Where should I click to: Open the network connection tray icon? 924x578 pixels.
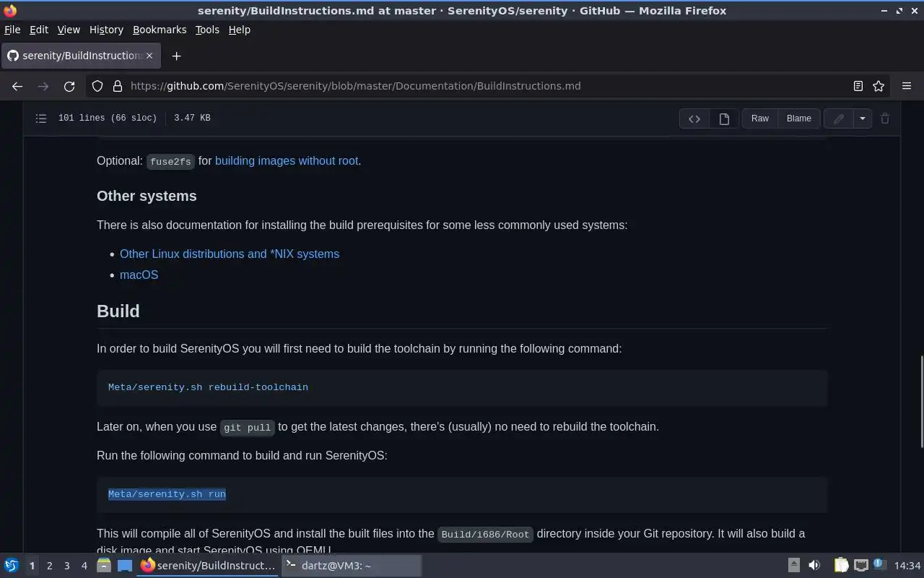coord(860,566)
